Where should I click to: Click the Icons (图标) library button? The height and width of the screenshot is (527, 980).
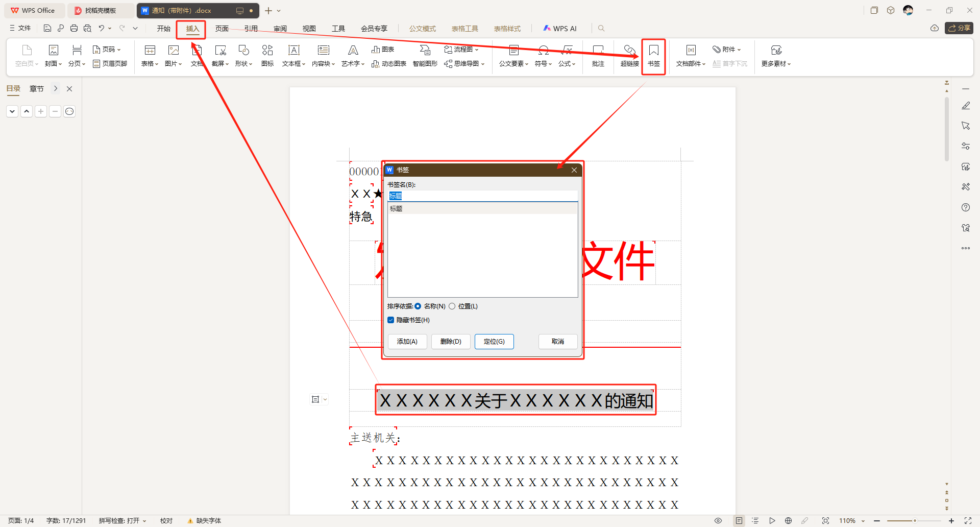pyautogui.click(x=267, y=55)
